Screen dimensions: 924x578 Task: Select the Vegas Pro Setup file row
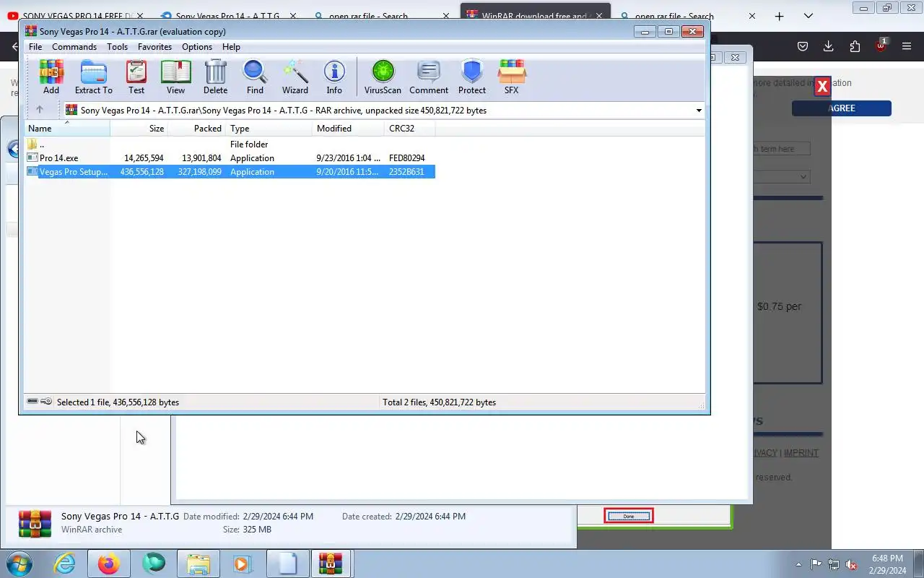pyautogui.click(x=230, y=172)
